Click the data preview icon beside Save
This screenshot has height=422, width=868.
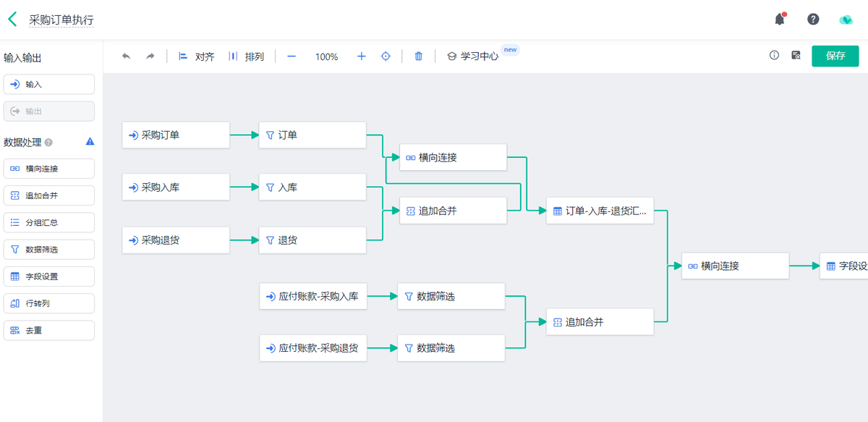click(x=796, y=56)
